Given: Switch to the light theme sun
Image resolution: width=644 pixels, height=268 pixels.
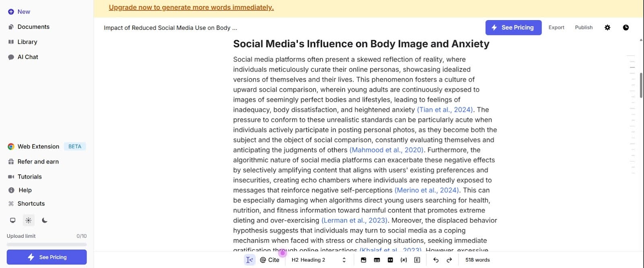Looking at the screenshot, I should point(29,220).
